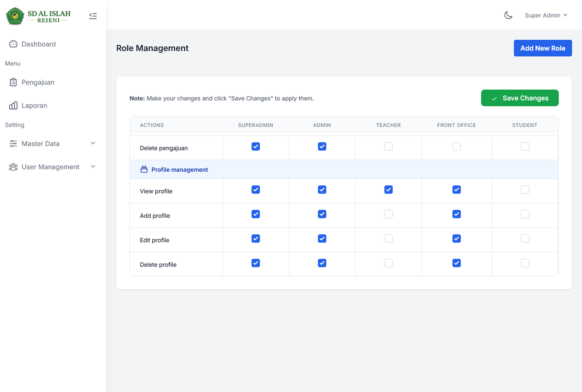Viewport: 582px width, 392px height.
Task: Uncheck Add profile for Superadmin
Action: click(256, 214)
